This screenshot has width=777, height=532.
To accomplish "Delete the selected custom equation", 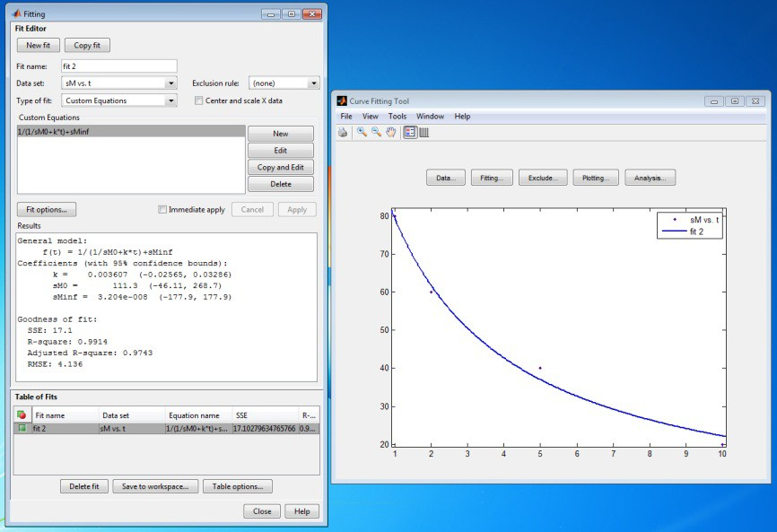I will [x=281, y=184].
